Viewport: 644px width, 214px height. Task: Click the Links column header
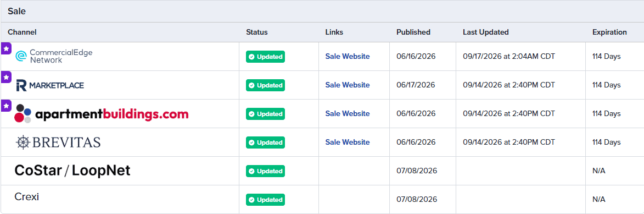coord(334,32)
